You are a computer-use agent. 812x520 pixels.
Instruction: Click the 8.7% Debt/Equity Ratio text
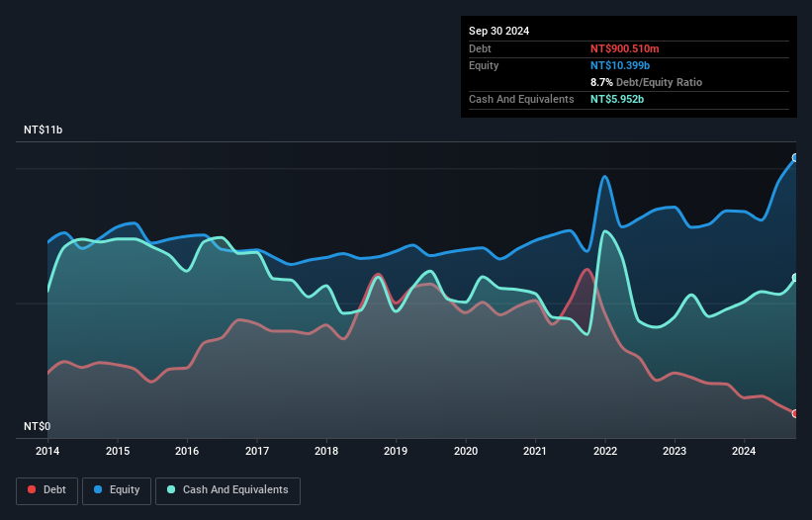pos(647,82)
